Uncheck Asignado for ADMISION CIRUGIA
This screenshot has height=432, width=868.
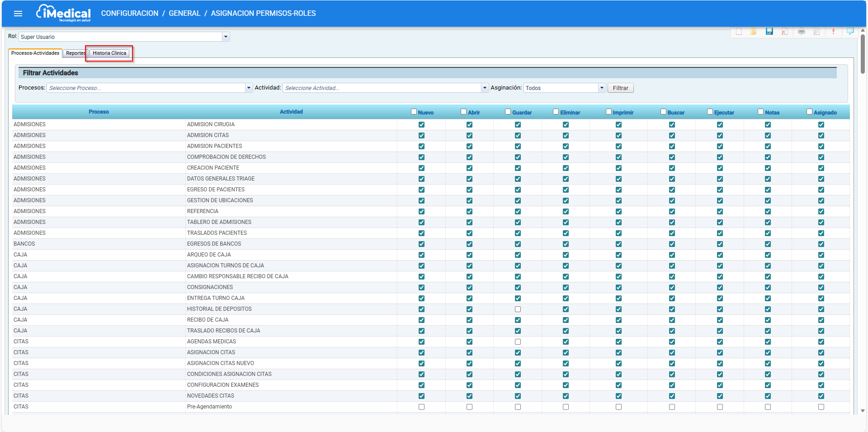click(821, 125)
